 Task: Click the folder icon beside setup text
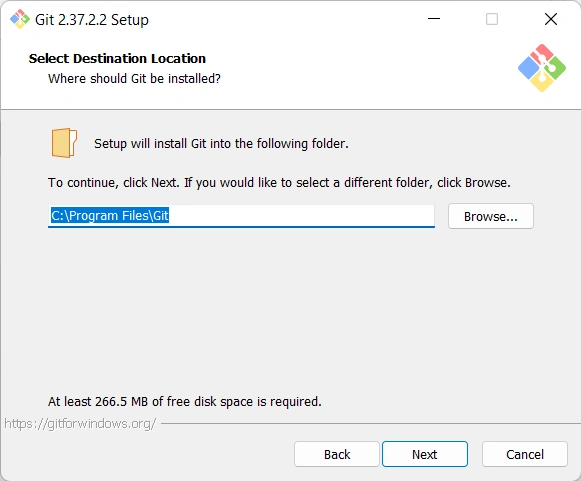[x=64, y=143]
